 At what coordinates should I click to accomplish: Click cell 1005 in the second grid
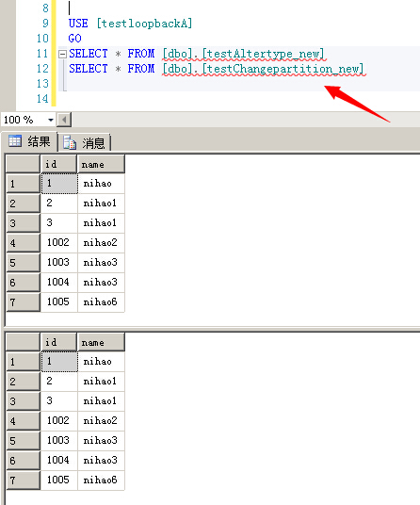(x=59, y=480)
